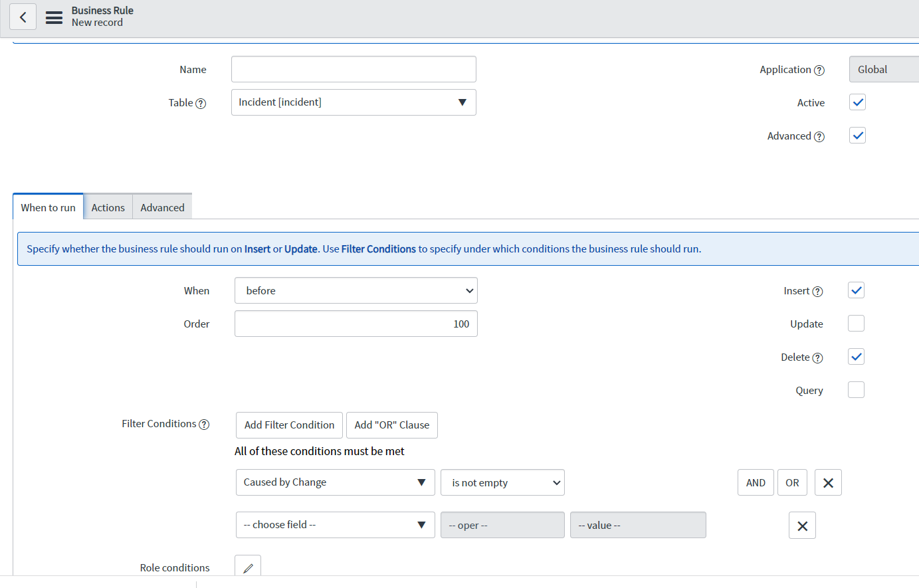Open help for Filter Conditions
The image size is (919, 588).
pos(203,424)
